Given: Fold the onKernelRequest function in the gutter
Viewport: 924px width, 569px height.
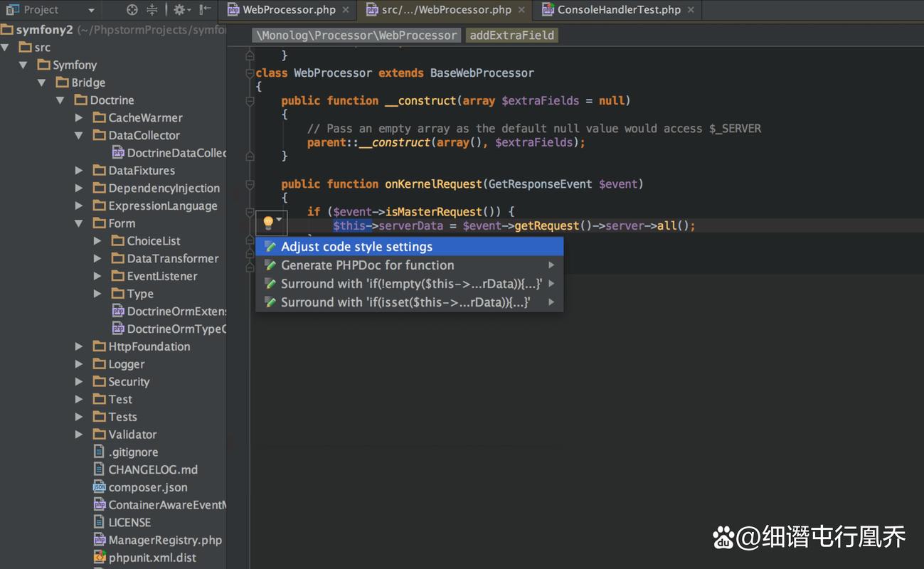Looking at the screenshot, I should coord(250,184).
